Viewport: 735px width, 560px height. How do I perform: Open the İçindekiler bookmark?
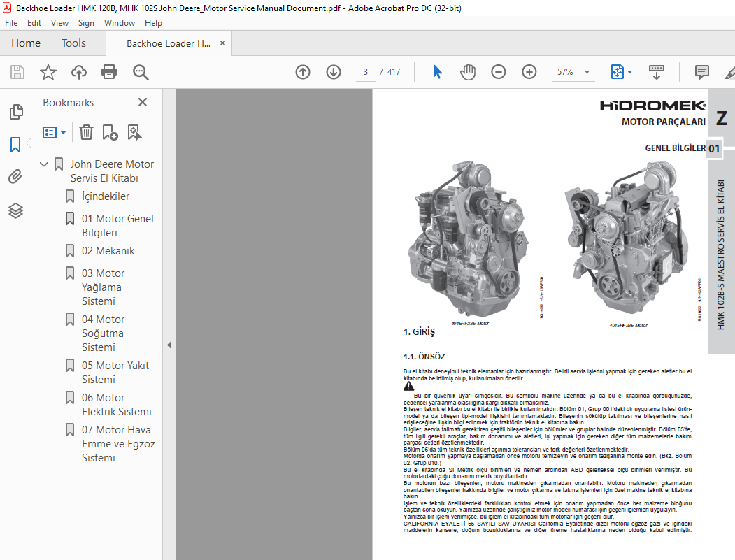pos(106,196)
